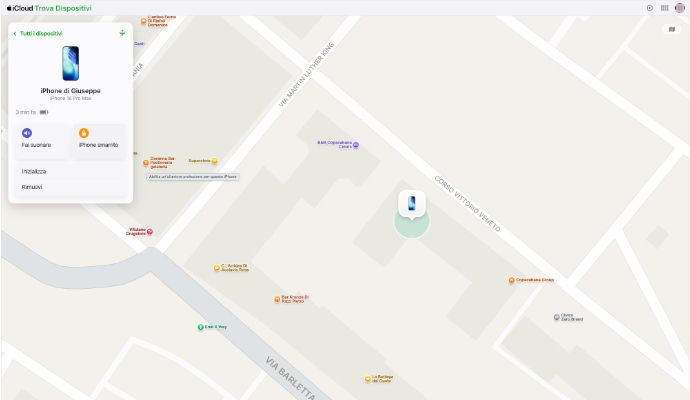
Task: Click Trova Dispositivi title in header
Action: 63,8
